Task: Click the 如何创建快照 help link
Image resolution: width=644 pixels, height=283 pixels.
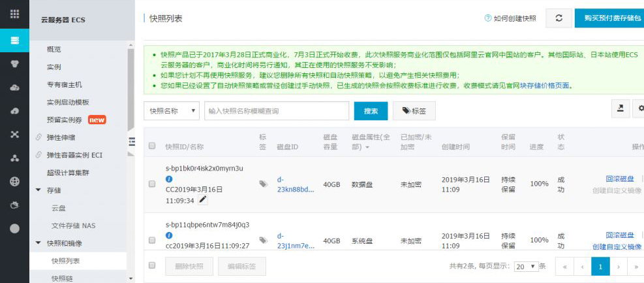Action: [x=515, y=18]
